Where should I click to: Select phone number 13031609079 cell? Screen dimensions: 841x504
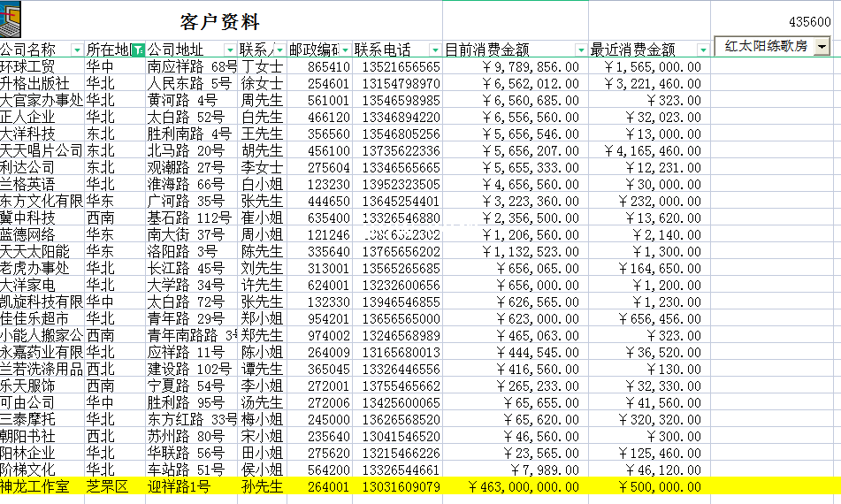[x=397, y=486]
